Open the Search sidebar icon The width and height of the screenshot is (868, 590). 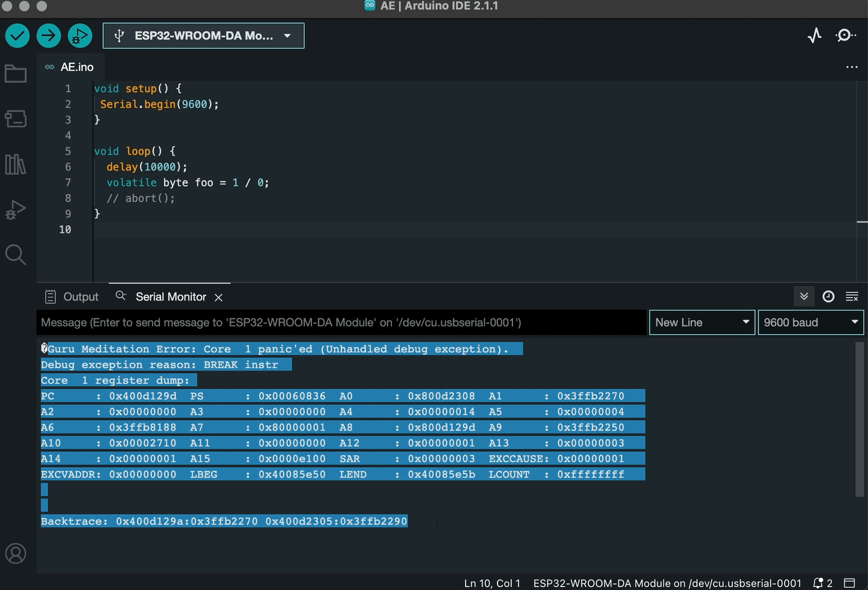(16, 255)
